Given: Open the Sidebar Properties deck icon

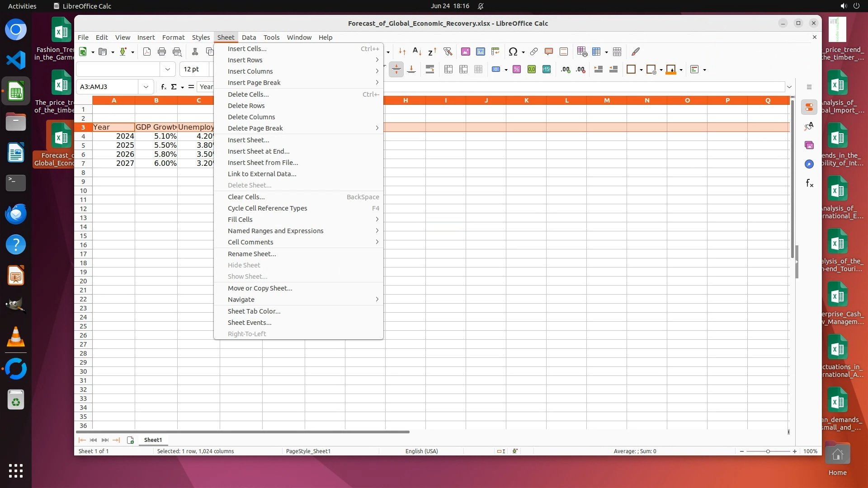Looking at the screenshot, I should 809,107.
